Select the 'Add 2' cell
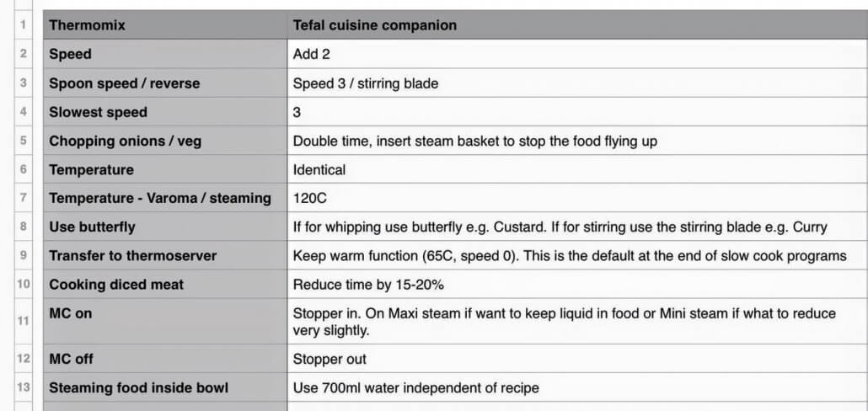 573,54
